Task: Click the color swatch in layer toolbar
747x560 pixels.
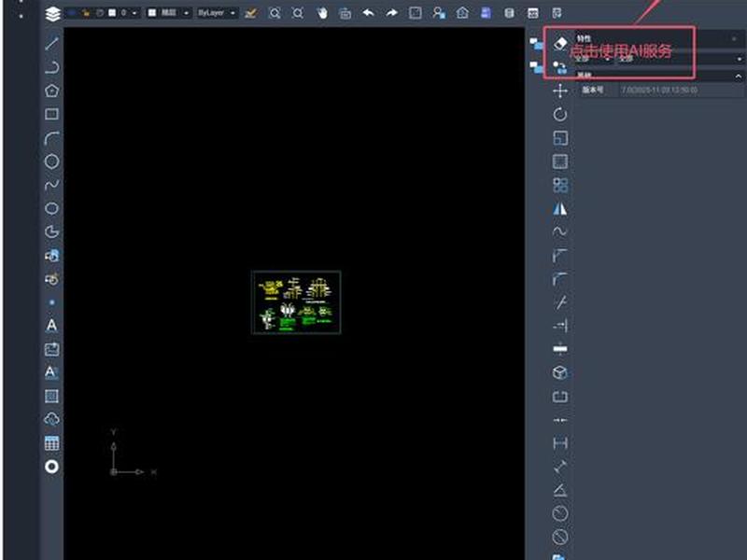Action: pyautogui.click(x=112, y=13)
